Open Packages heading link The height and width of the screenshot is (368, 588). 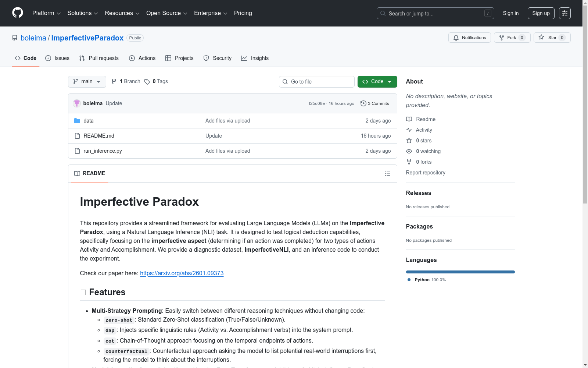coord(419,226)
